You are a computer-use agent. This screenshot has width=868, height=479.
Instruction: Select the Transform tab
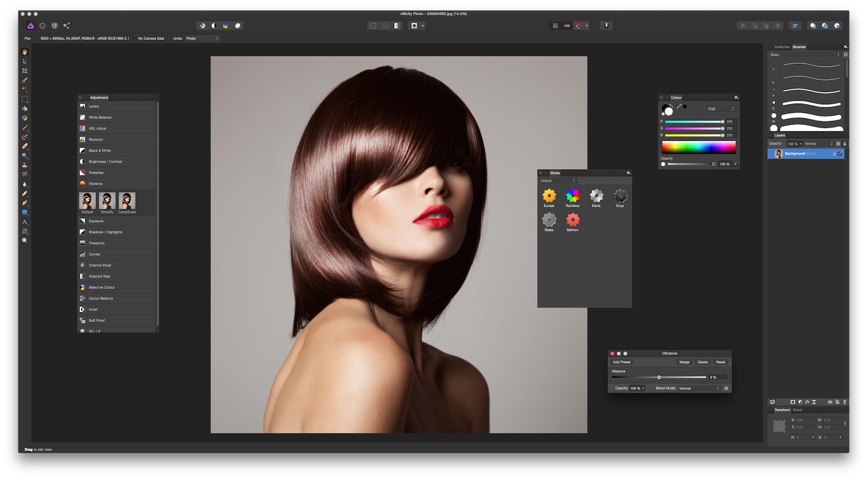pos(782,409)
